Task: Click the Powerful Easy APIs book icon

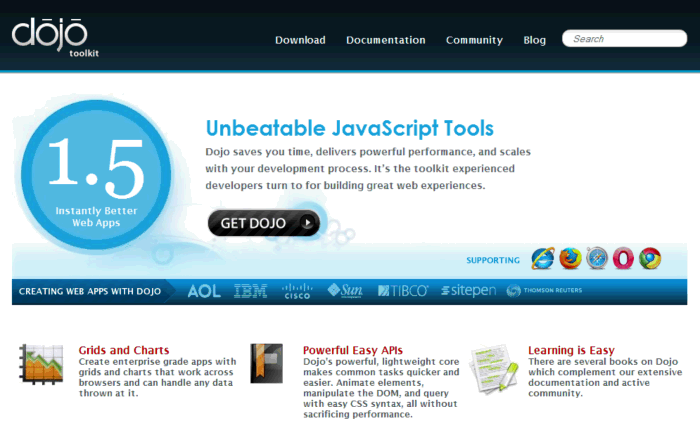Action: tap(267, 363)
